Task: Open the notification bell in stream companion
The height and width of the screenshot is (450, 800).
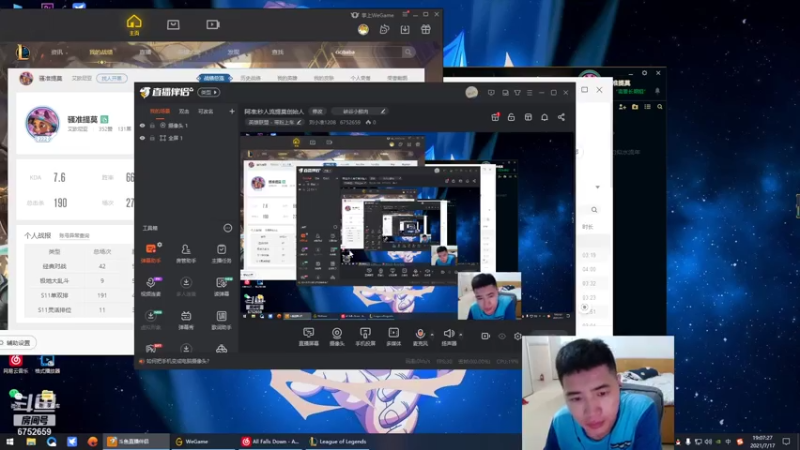Action: [x=544, y=117]
